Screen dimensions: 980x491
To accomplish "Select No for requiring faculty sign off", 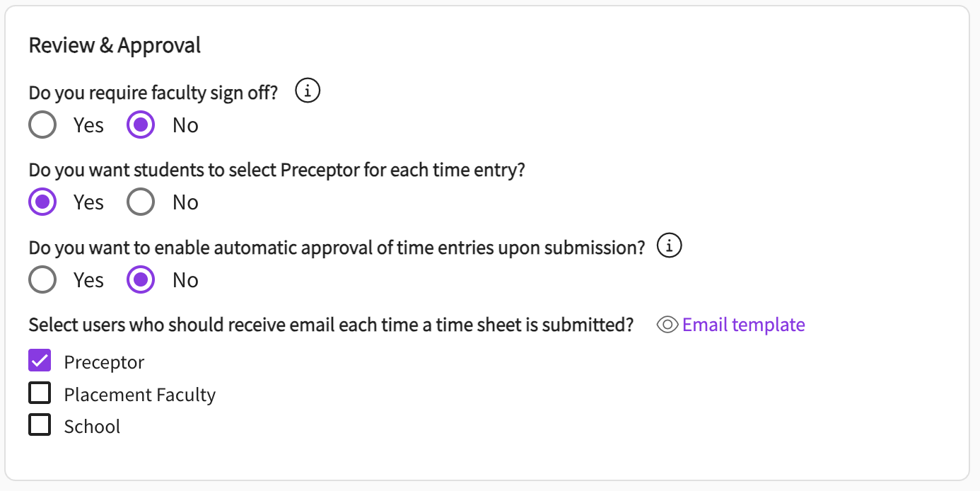I will 141,125.
